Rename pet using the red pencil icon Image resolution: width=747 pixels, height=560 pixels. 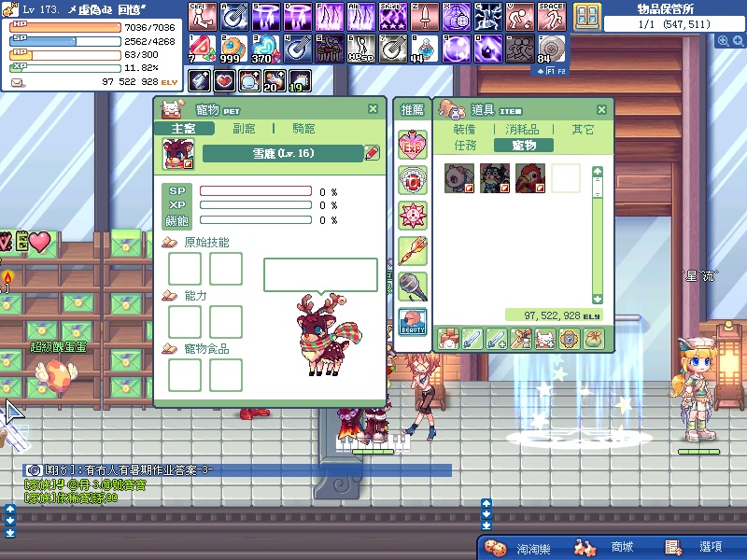372,153
